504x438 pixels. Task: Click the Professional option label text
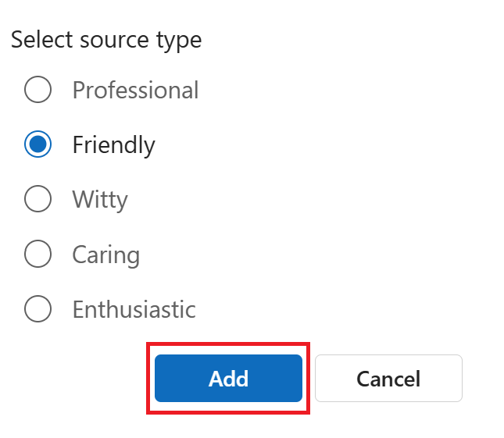(135, 90)
